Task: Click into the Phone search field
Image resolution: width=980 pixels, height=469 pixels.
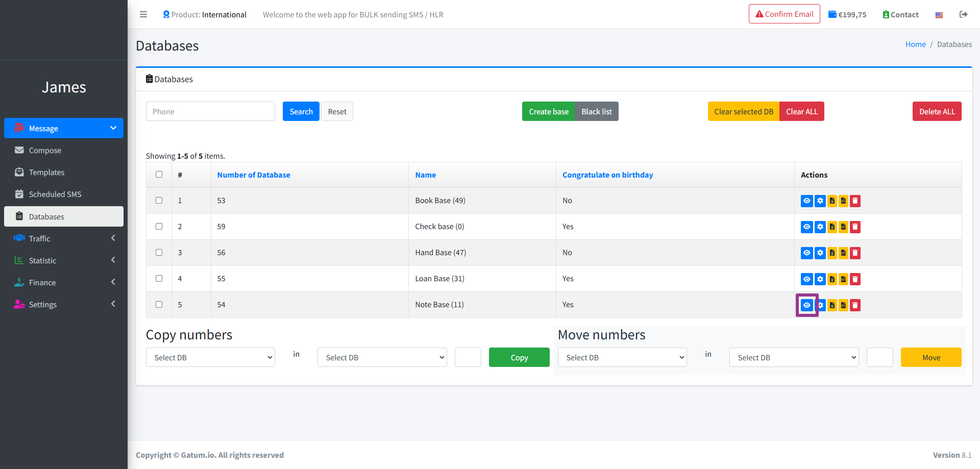Action: click(210, 111)
